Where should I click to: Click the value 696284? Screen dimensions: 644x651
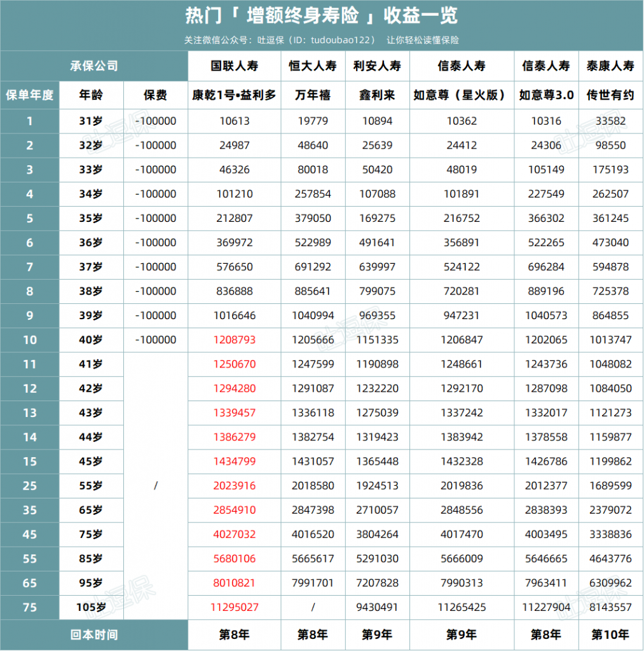tap(546, 266)
